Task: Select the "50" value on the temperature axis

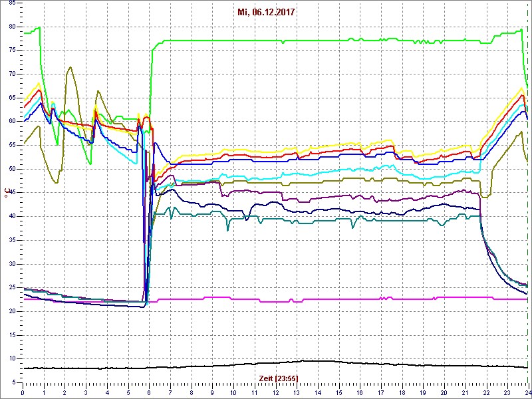Action: (12, 169)
